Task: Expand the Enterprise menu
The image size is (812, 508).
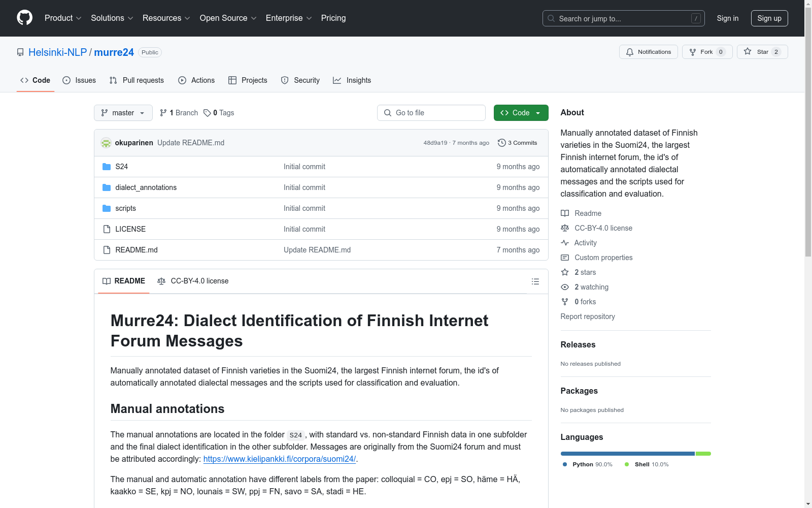Action: click(x=288, y=18)
